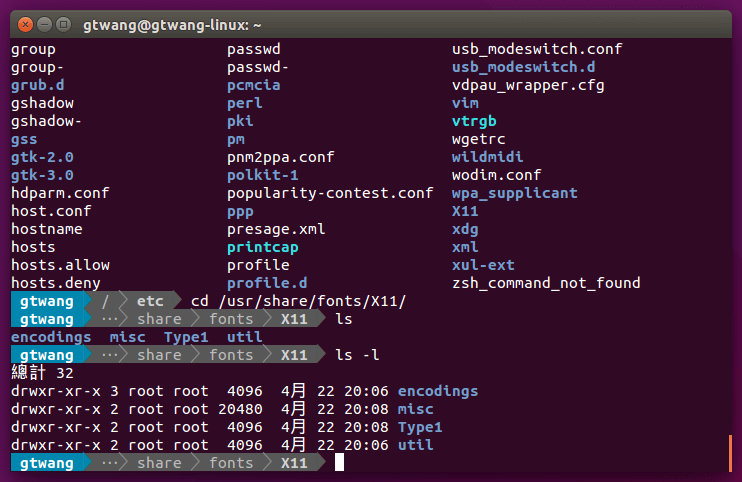Click the wodim.conf file name

pos(496,175)
